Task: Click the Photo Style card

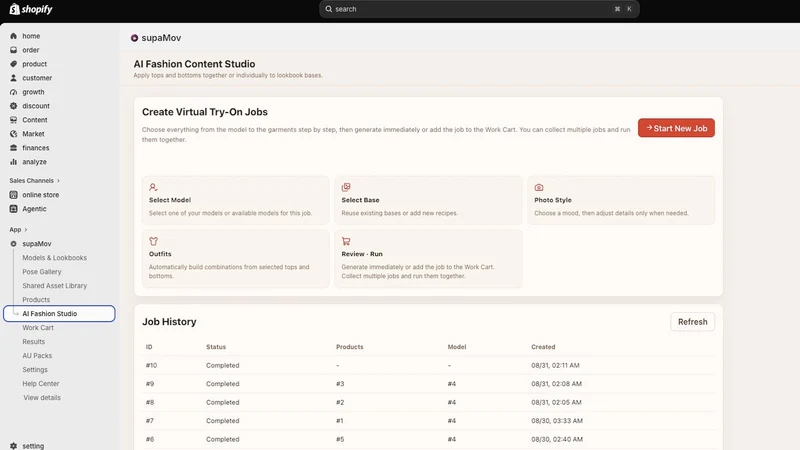Action: click(621, 200)
